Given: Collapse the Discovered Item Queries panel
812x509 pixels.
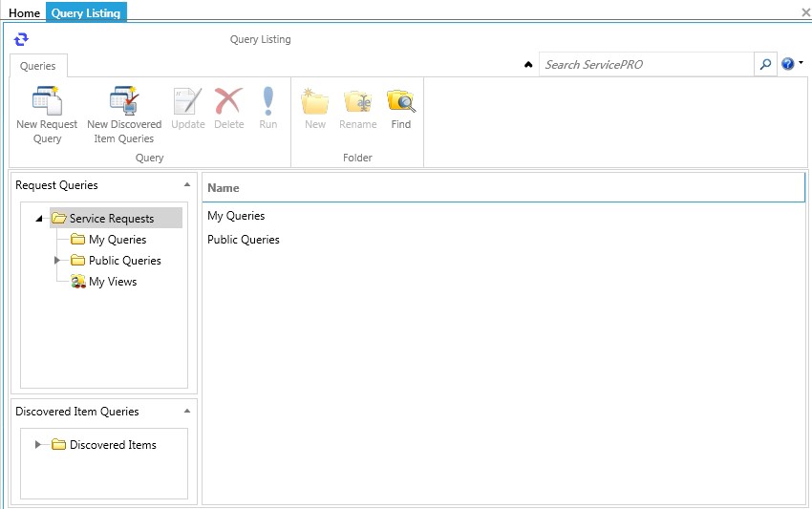Looking at the screenshot, I should coord(187,412).
